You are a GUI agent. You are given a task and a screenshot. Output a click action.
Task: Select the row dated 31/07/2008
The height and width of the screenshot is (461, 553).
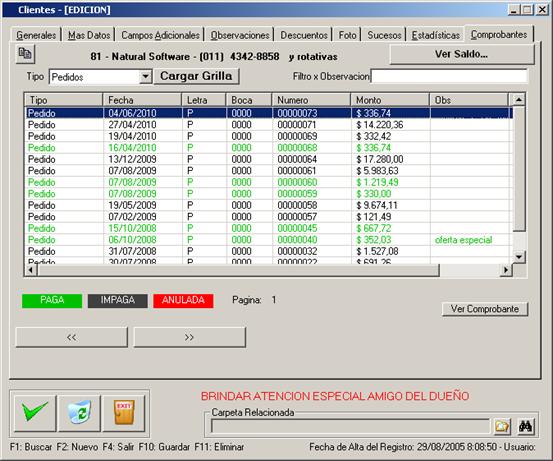pos(269,251)
